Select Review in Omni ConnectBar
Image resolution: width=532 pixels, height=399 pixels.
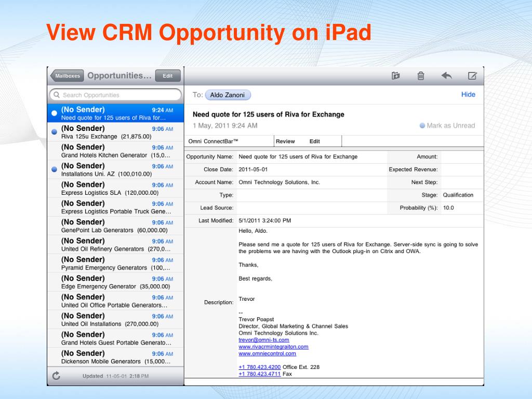pyautogui.click(x=285, y=141)
